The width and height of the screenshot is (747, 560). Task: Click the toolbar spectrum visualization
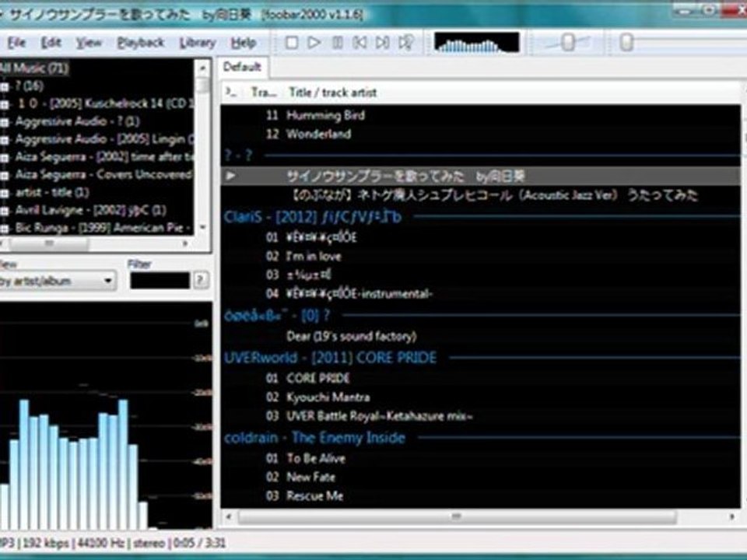(x=476, y=42)
